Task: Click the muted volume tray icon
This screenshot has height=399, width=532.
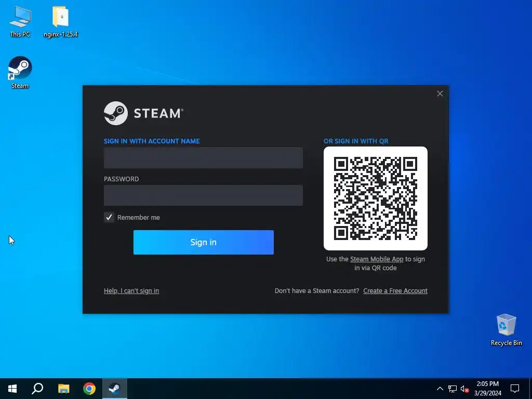Action: point(464,389)
